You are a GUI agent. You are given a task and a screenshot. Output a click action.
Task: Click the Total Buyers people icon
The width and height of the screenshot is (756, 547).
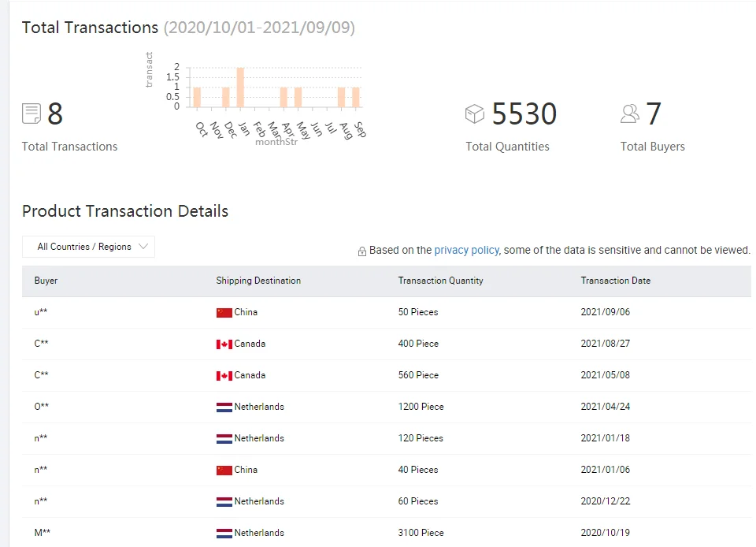[630, 114]
